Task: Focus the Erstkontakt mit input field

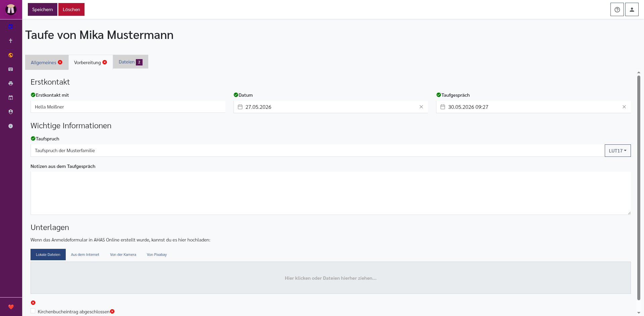Action: tap(128, 107)
